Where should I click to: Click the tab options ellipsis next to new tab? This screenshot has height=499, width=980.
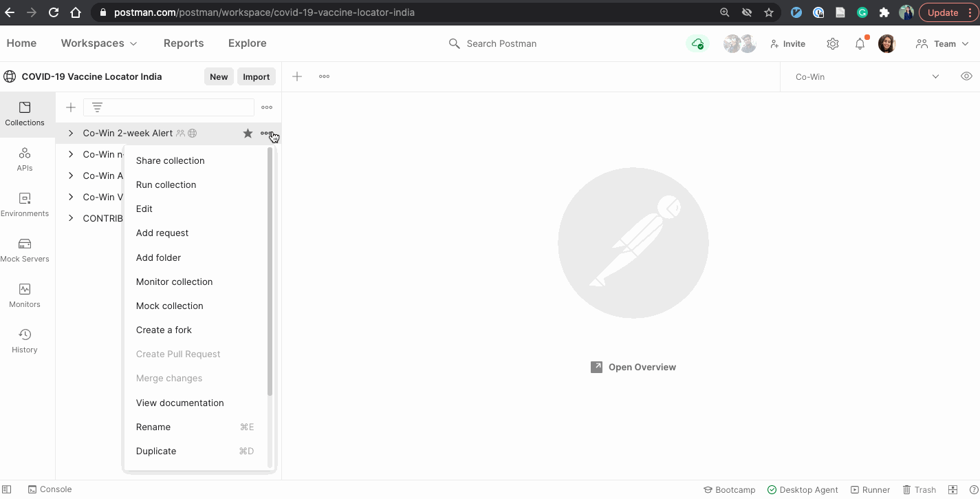[x=324, y=76]
